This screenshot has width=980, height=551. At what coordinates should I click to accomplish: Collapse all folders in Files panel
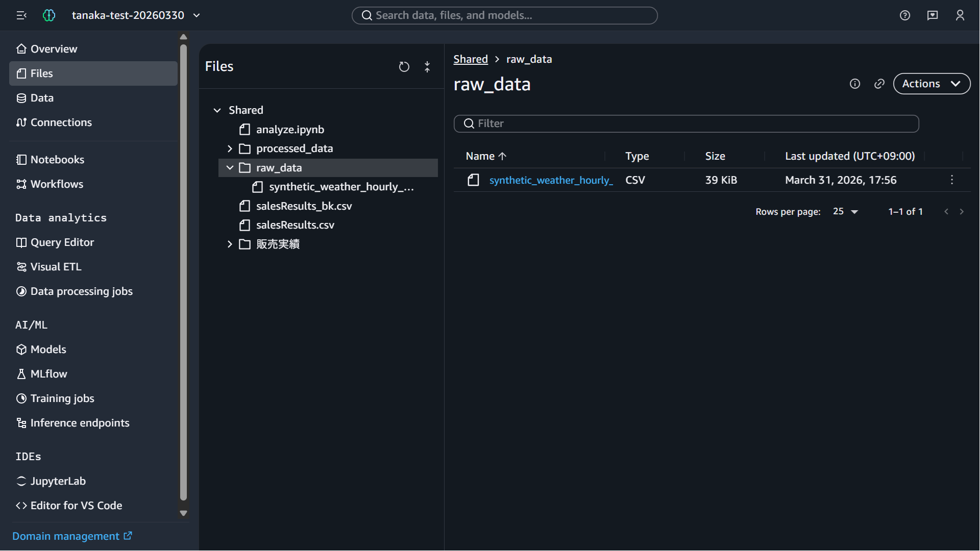(x=428, y=67)
